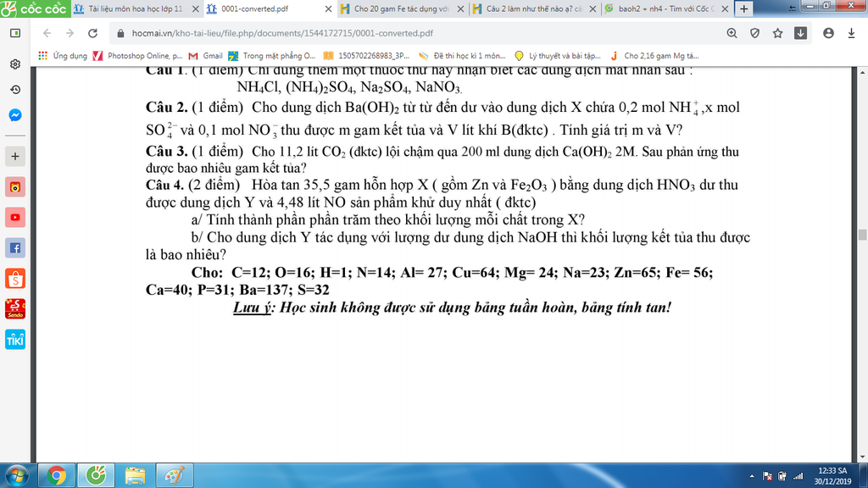Open browsing history in sidebar
Screen dimensions: 868x488
(15, 90)
